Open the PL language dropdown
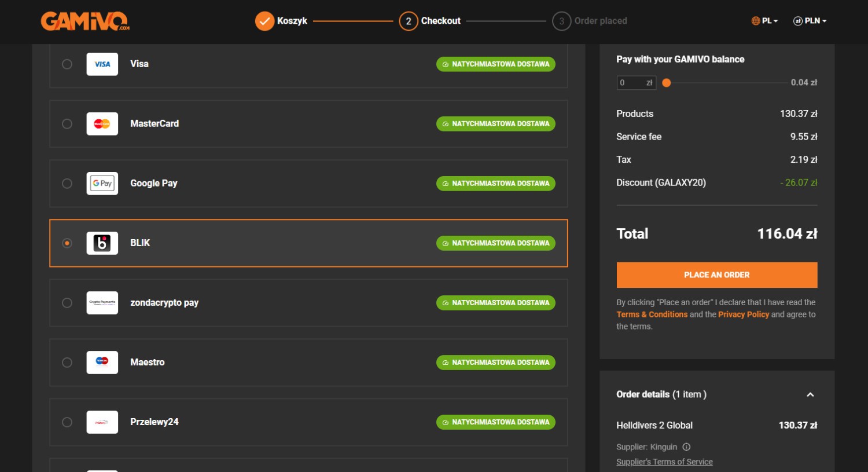 [x=765, y=21]
